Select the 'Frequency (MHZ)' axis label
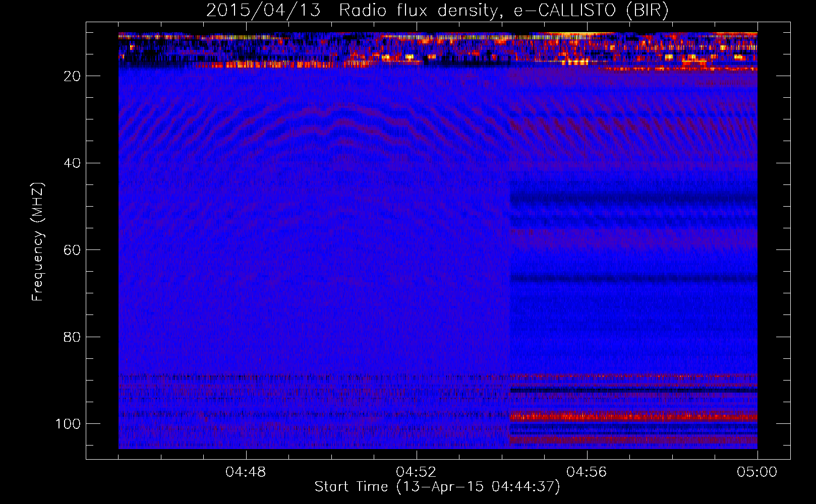The height and width of the screenshot is (504, 816). tap(38, 242)
